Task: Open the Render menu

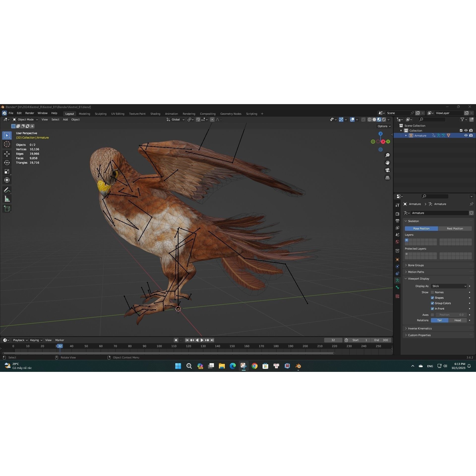Action: point(30,113)
